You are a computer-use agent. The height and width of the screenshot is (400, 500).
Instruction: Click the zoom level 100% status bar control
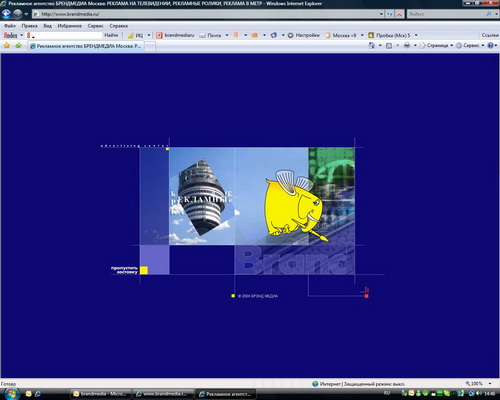pyautogui.click(x=478, y=384)
